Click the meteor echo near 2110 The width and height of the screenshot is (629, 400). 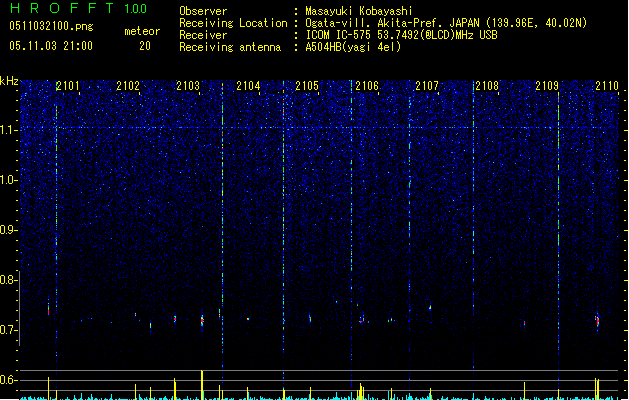tap(597, 321)
